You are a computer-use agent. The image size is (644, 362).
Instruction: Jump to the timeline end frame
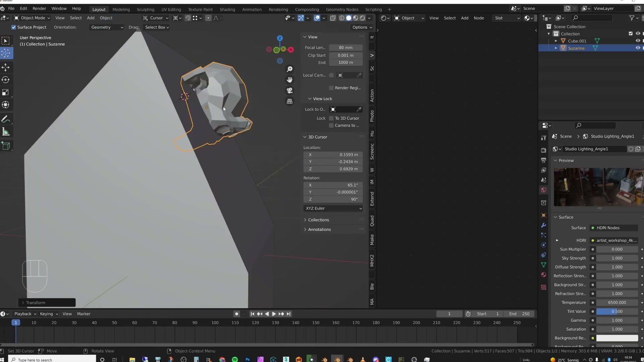(x=289, y=314)
